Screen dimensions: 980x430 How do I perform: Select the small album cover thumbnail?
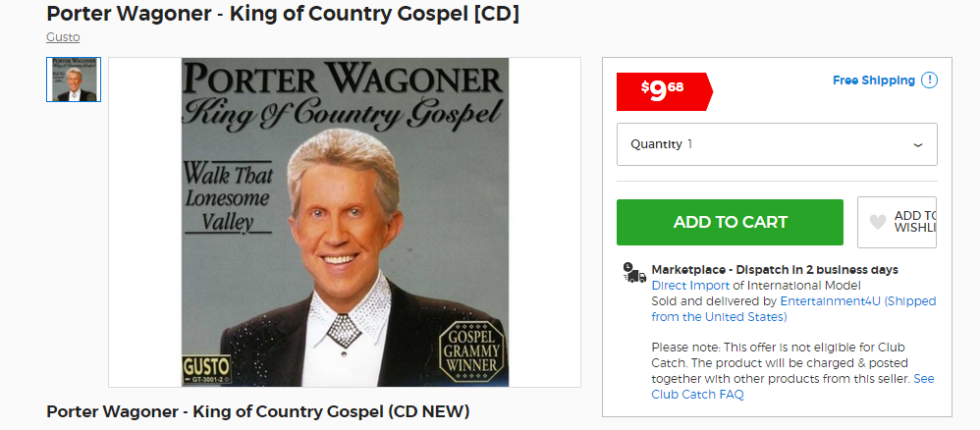74,80
